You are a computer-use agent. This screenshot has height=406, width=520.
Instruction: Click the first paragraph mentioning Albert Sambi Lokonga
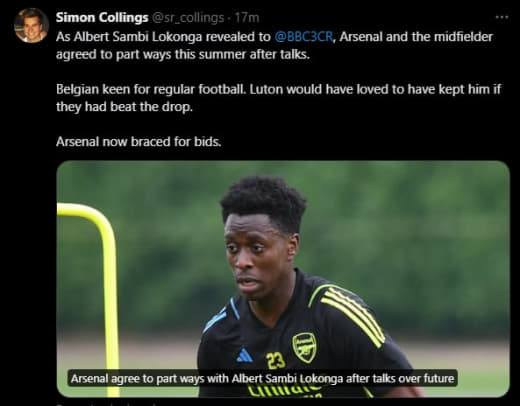[274, 45]
